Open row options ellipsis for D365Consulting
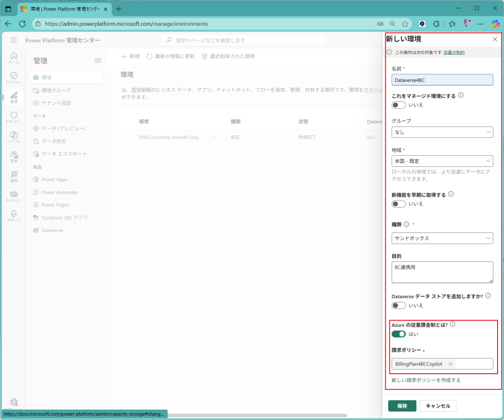504x420 pixels. tap(215, 137)
